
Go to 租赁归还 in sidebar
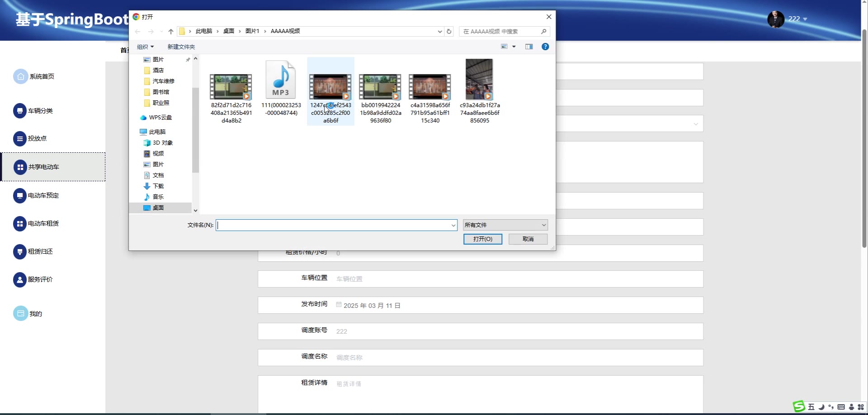point(40,252)
